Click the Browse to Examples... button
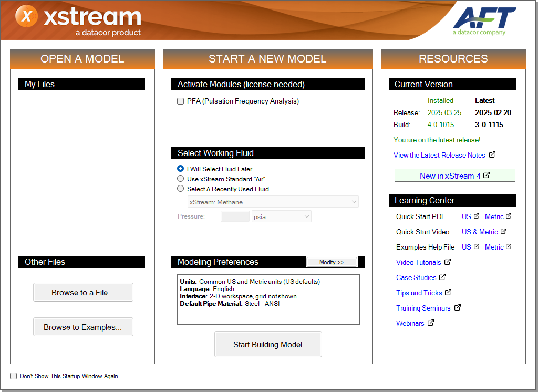 (83, 327)
